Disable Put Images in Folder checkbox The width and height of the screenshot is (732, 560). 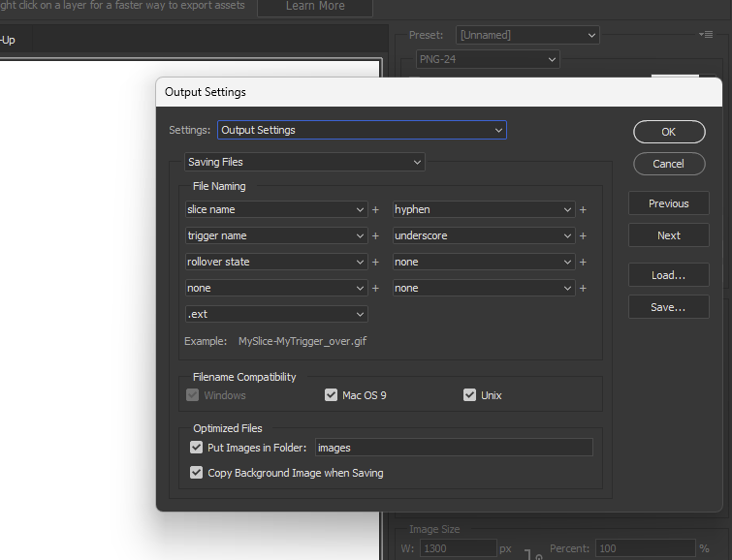pyautogui.click(x=197, y=448)
